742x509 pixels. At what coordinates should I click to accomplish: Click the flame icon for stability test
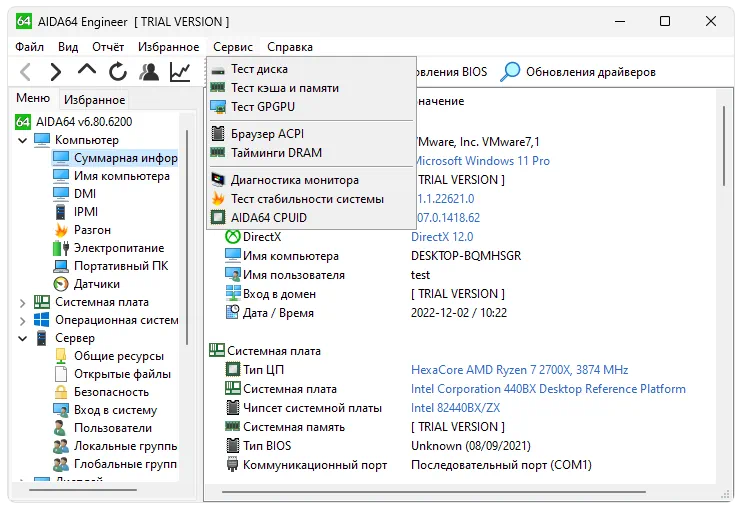coord(218,199)
